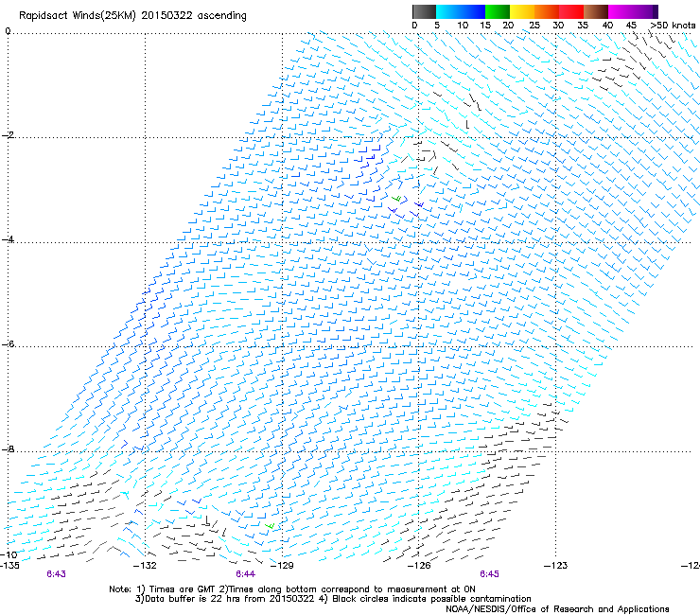This screenshot has width=700, height=615.
Task: Click the Rapidscat Winds(25KM) 20150322 ascending title
Action: 132,16
